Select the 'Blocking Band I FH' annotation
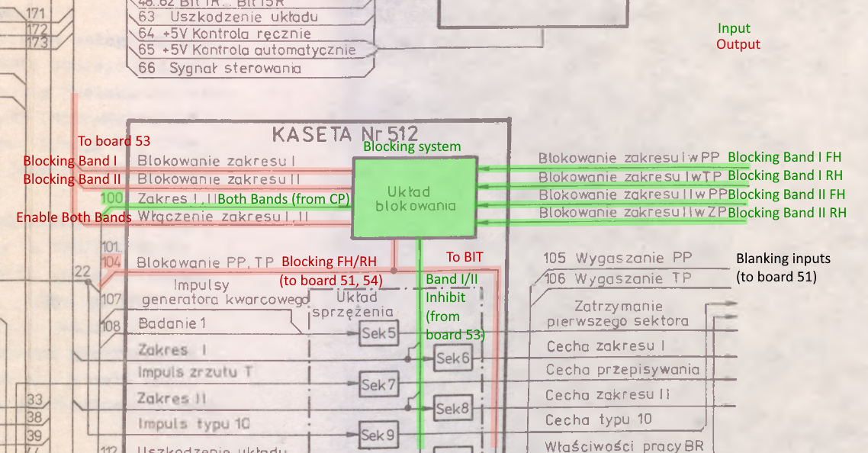 pyautogui.click(x=784, y=157)
